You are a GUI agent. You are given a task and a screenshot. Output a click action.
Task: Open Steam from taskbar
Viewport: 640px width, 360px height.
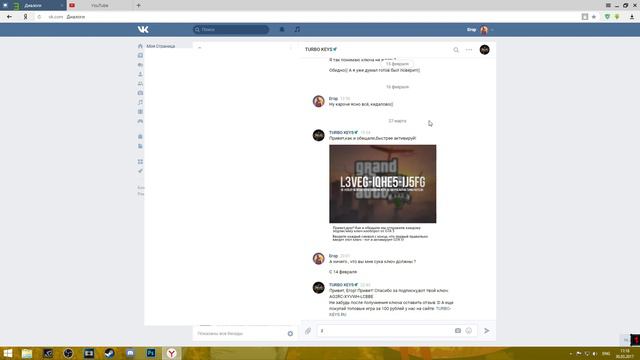[x=109, y=353]
